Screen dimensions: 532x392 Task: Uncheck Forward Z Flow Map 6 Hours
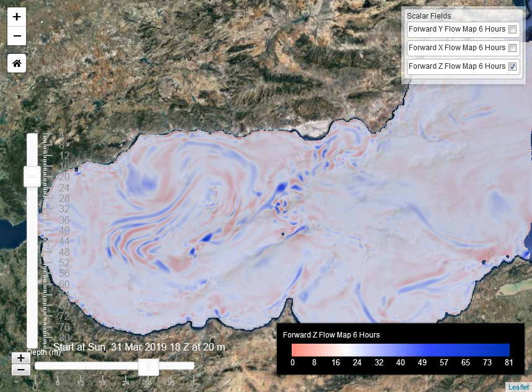(513, 66)
